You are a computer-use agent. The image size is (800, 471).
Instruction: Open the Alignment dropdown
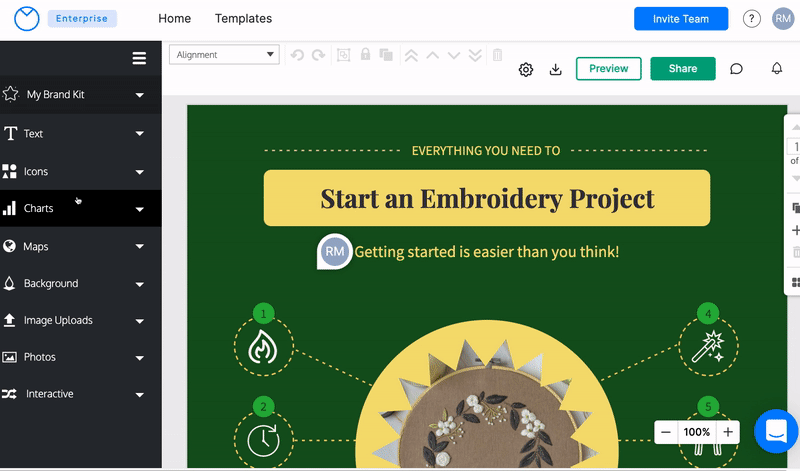point(223,55)
